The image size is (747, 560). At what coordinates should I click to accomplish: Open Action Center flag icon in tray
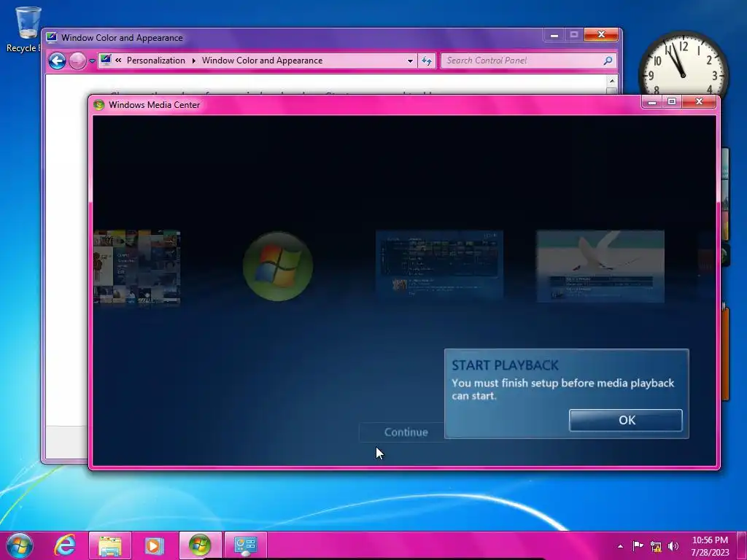638,545
